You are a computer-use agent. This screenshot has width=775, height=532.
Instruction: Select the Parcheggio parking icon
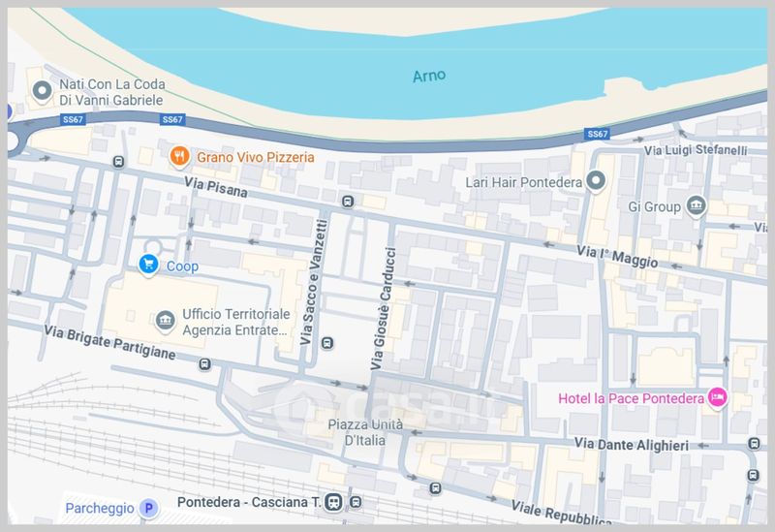pyautogui.click(x=148, y=508)
